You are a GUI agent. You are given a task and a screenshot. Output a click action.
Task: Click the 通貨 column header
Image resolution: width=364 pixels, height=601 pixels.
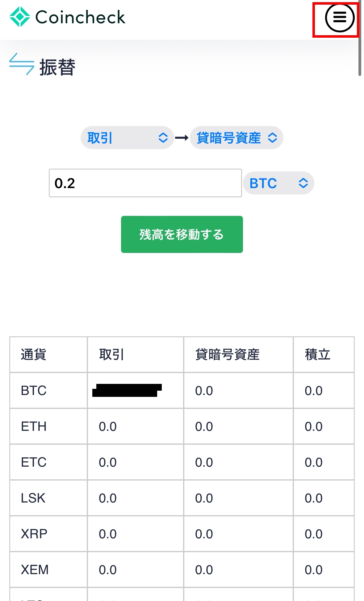(x=34, y=355)
